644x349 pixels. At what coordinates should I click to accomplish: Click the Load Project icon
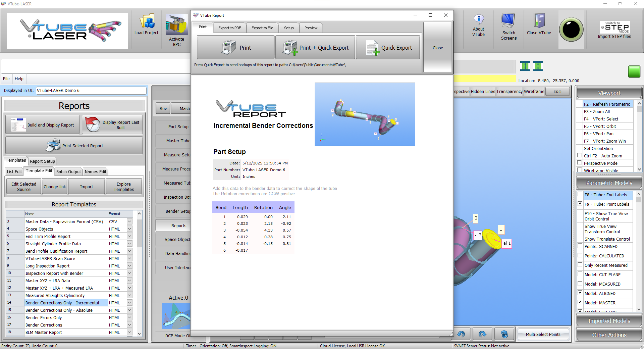[147, 22]
